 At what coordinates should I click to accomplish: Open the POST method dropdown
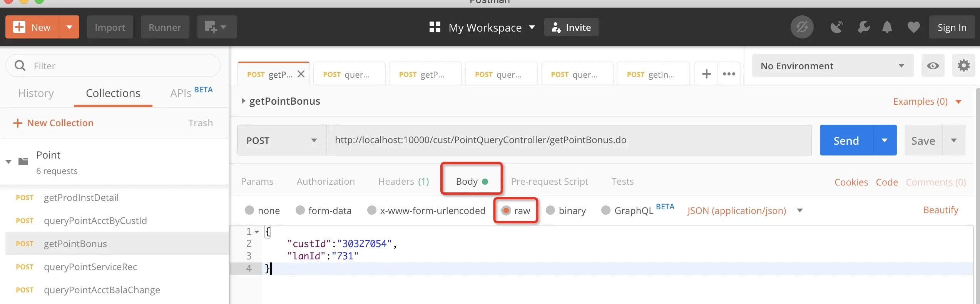click(282, 140)
